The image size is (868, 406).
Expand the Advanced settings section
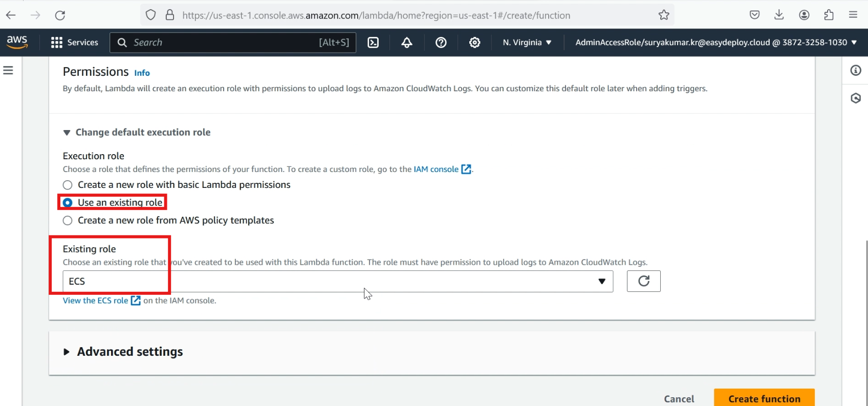tap(123, 352)
